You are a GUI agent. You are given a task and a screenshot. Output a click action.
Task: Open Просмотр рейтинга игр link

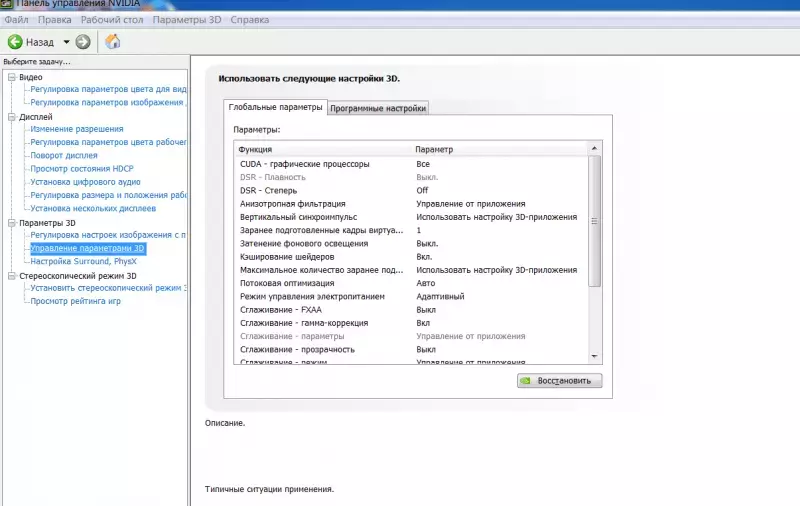(76, 301)
